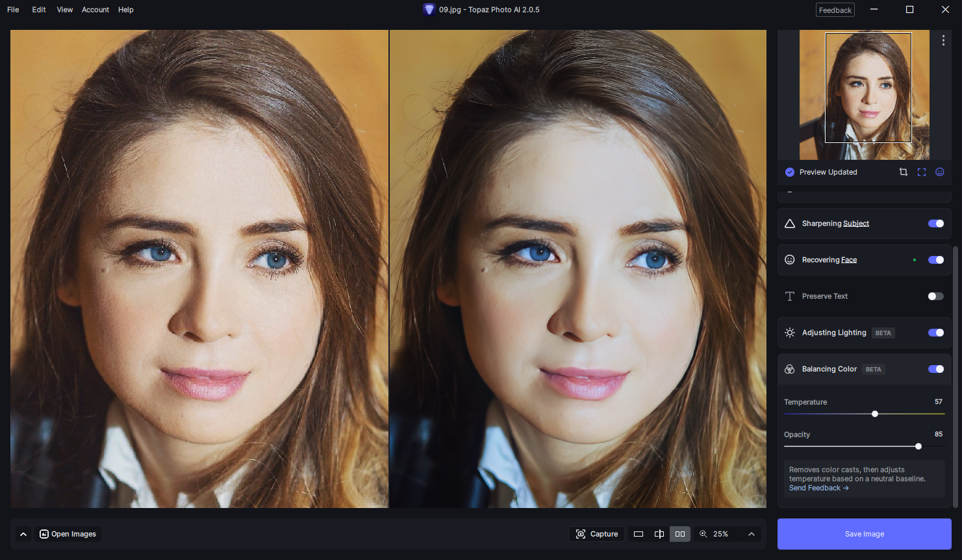Click the zoom magnifier icon
The image size is (962, 560).
click(703, 534)
